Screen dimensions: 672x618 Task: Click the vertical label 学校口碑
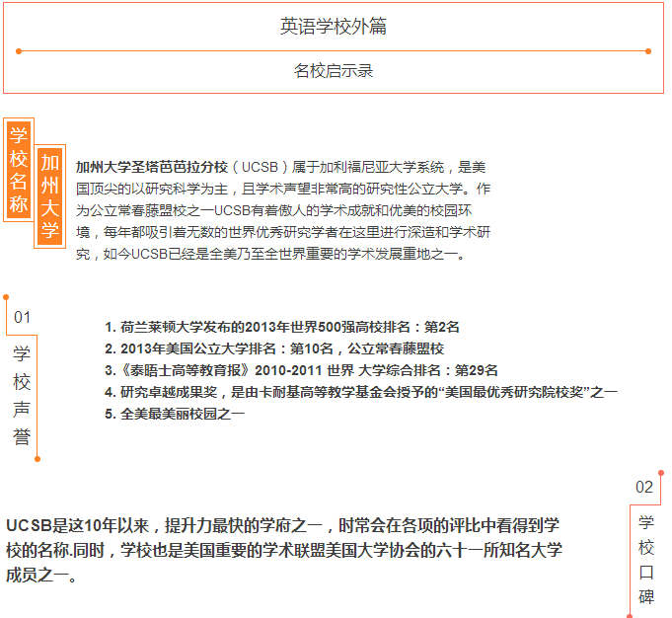[646, 560]
